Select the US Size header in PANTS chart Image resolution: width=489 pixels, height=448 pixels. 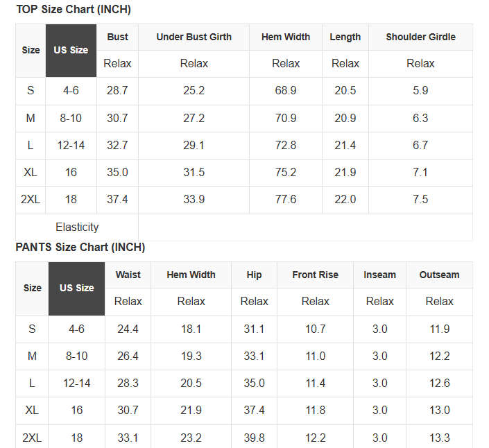point(76,288)
